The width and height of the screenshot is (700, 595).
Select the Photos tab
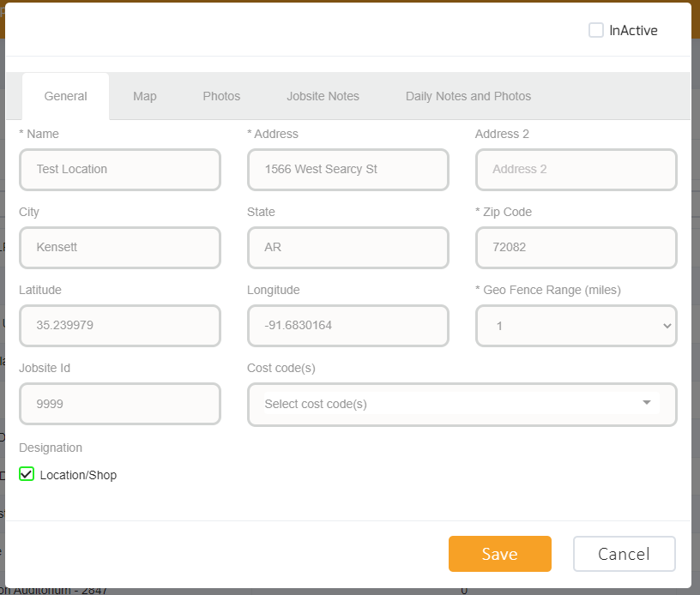(x=221, y=96)
